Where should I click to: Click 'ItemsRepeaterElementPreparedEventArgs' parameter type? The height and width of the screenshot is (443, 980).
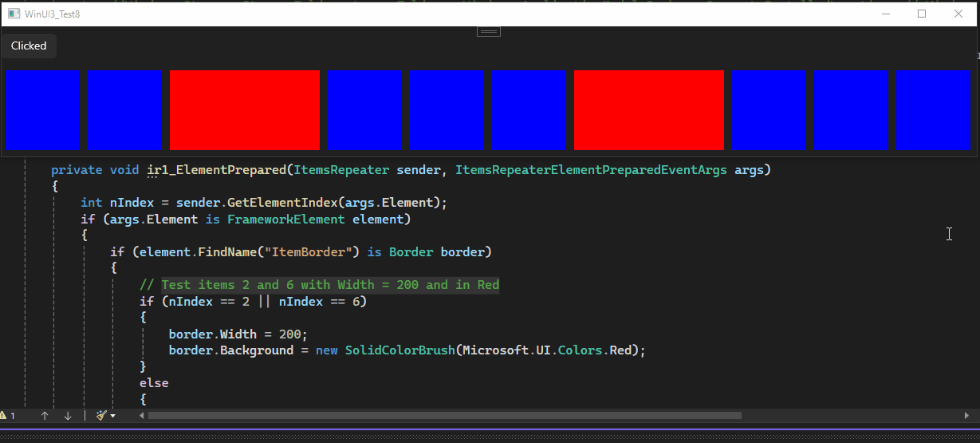point(591,170)
